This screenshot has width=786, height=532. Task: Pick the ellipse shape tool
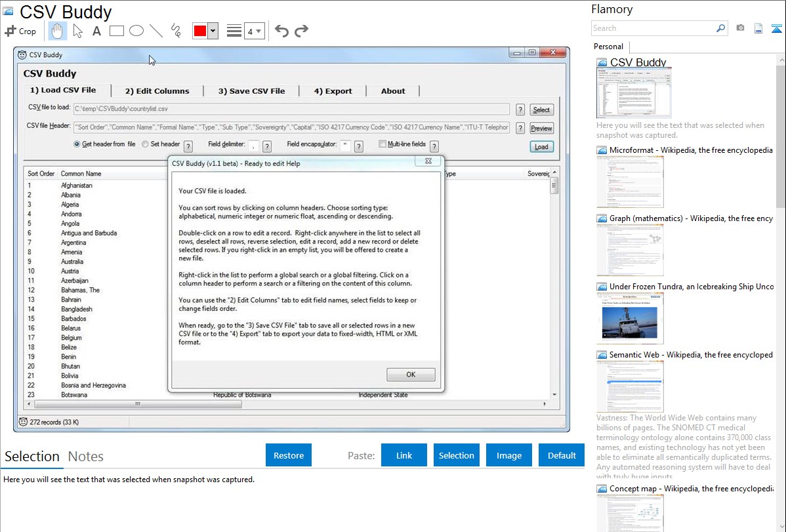(136, 31)
